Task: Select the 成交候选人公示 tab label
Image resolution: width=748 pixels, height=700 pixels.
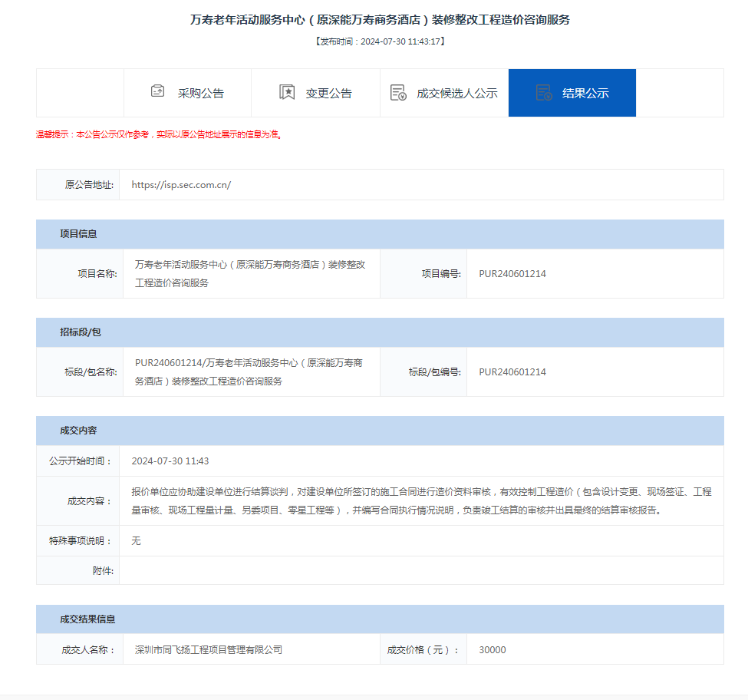Action: (x=457, y=94)
